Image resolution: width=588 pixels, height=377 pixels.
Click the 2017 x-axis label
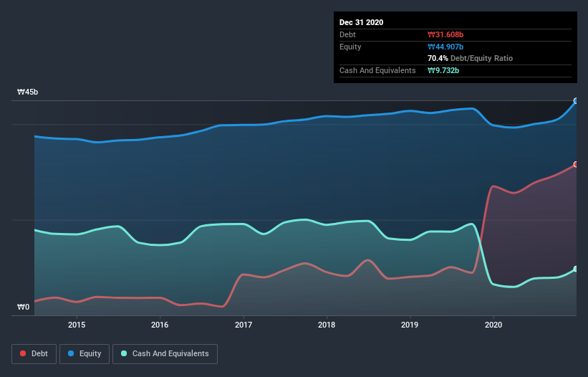(x=244, y=325)
